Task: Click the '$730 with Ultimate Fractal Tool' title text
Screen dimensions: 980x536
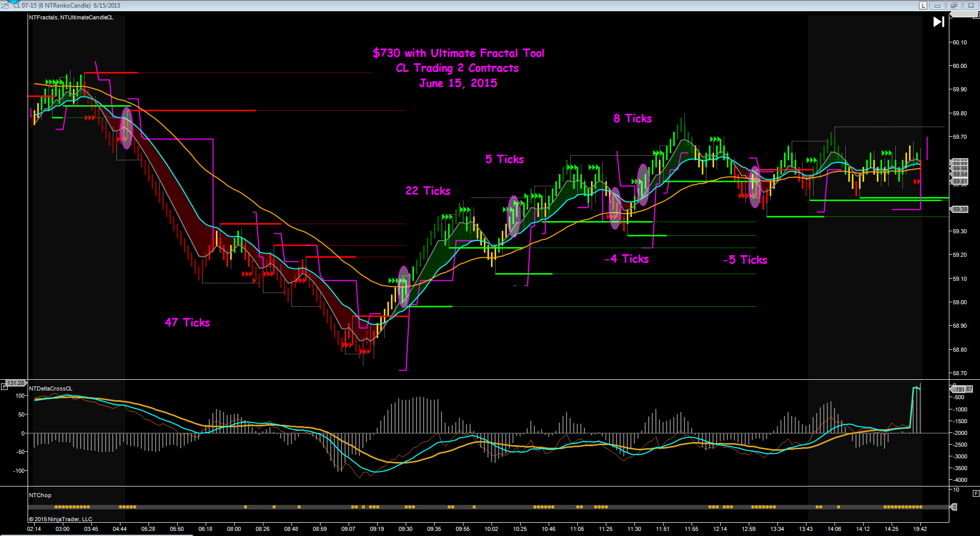Action: pos(458,53)
